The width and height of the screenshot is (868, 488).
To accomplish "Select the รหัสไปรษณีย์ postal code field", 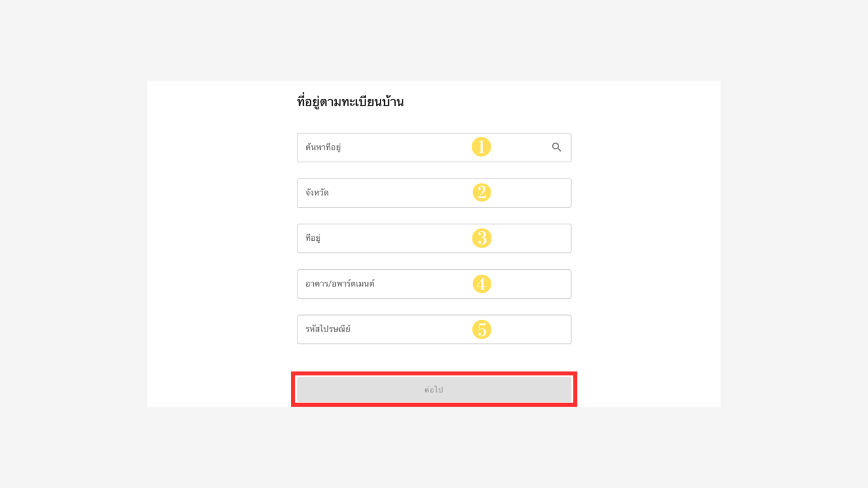I will (x=434, y=330).
